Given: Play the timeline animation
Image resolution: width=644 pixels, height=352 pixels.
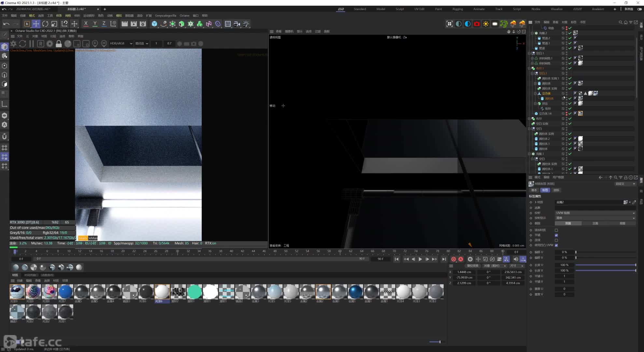Looking at the screenshot, I should (420, 259).
